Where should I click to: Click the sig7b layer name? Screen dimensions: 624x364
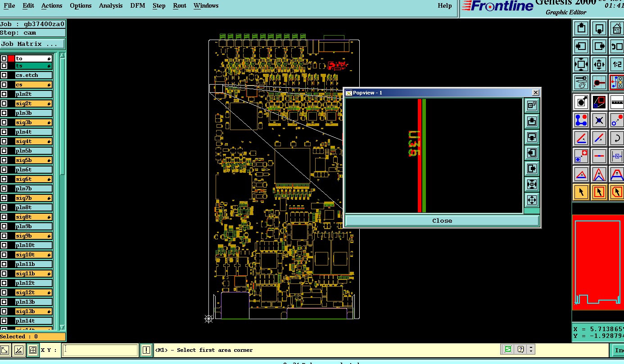(x=23, y=198)
